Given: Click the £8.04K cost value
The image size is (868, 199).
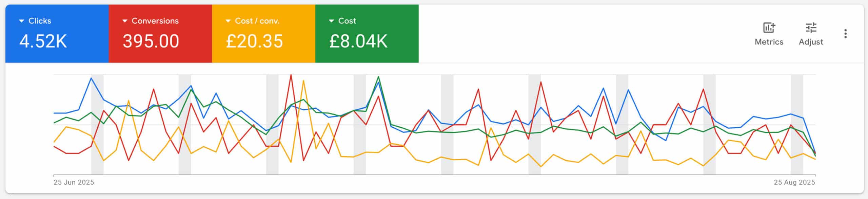Looking at the screenshot, I should pyautogui.click(x=358, y=41).
